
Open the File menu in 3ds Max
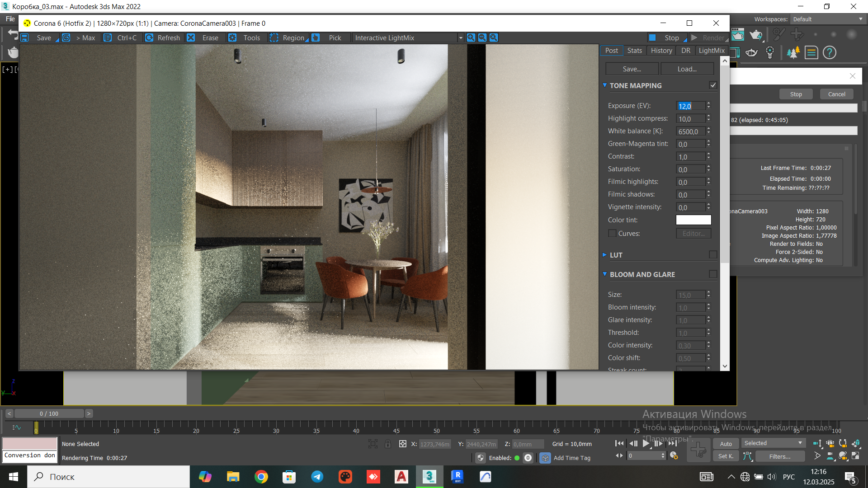click(x=10, y=19)
